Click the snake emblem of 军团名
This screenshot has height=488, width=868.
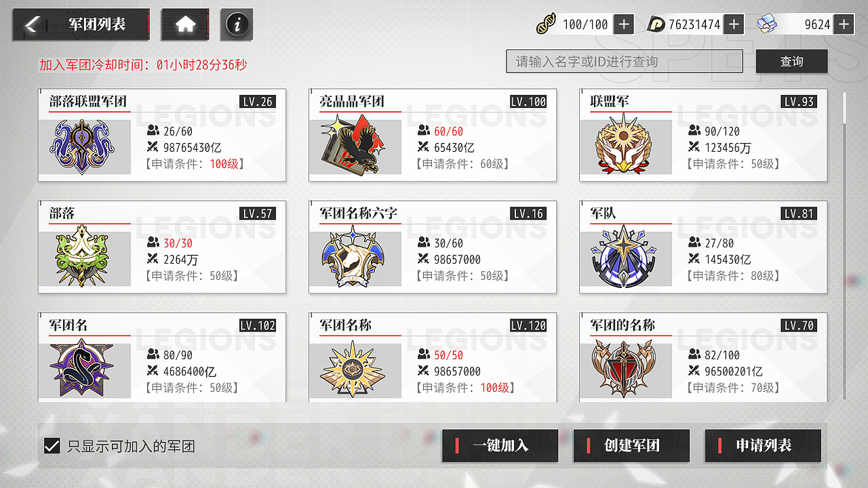(x=81, y=369)
